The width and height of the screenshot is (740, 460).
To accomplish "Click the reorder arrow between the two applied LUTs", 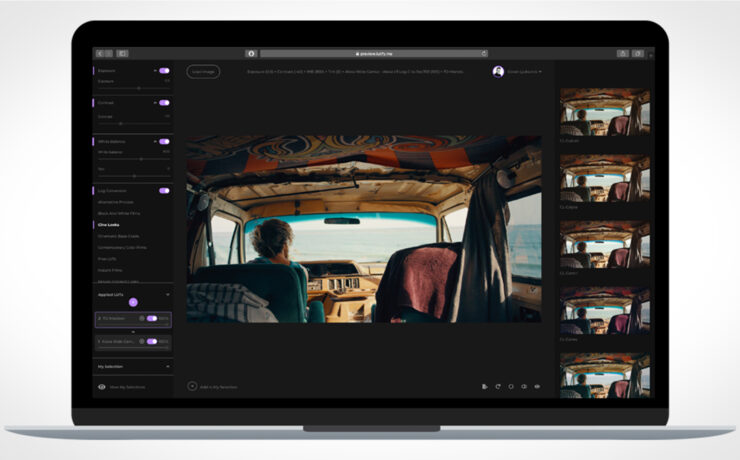I will 133,332.
